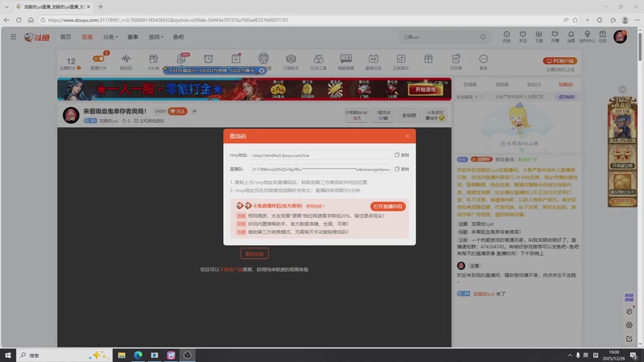Open the 智能弹幕 toolbar icon
This screenshot has height=362, width=644.
tap(346, 62)
